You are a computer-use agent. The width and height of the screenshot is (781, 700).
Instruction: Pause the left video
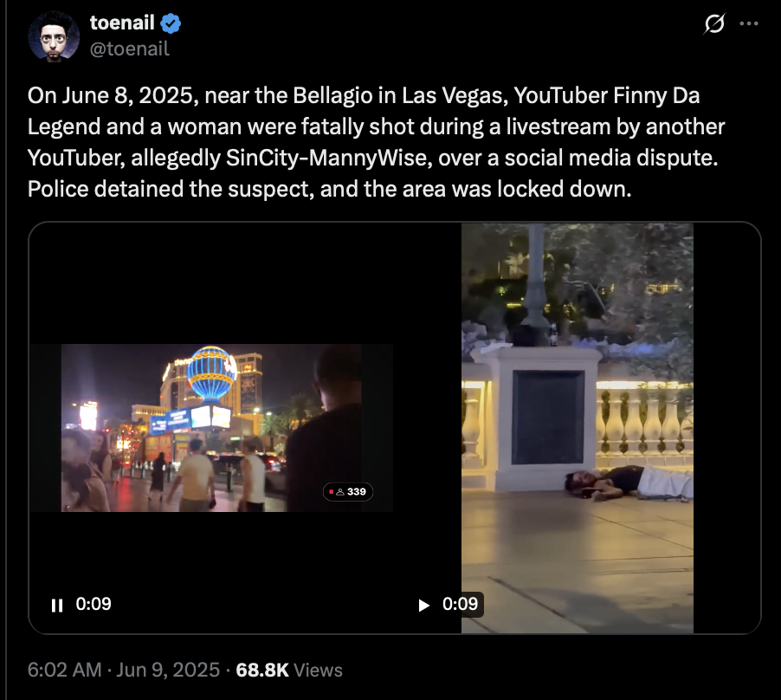57,606
